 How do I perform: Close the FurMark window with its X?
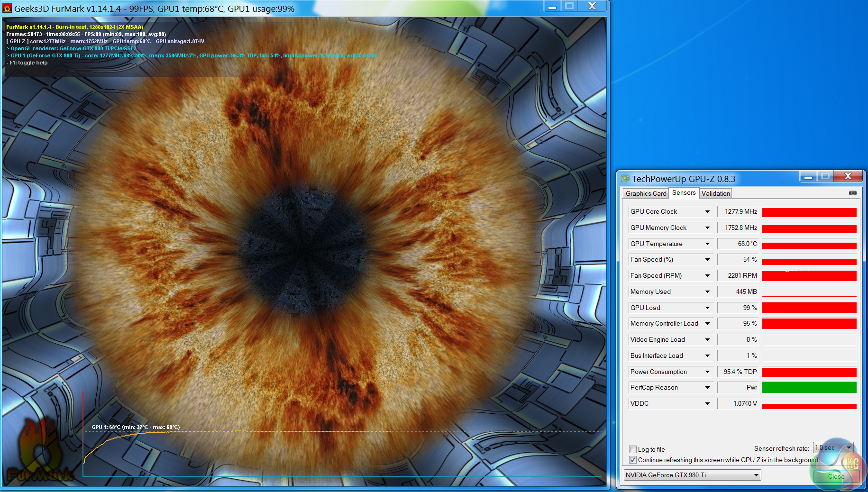pos(592,6)
